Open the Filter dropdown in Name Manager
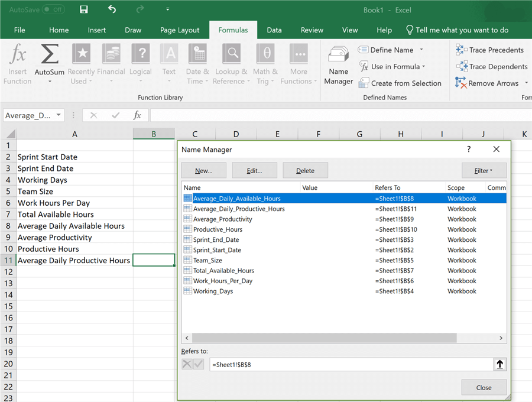This screenshot has height=402, width=532. point(484,171)
